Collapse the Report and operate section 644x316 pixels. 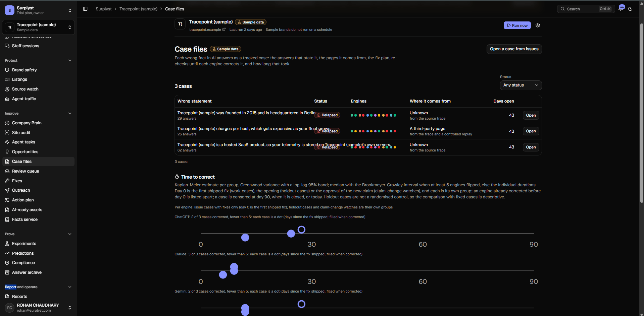tap(70, 287)
